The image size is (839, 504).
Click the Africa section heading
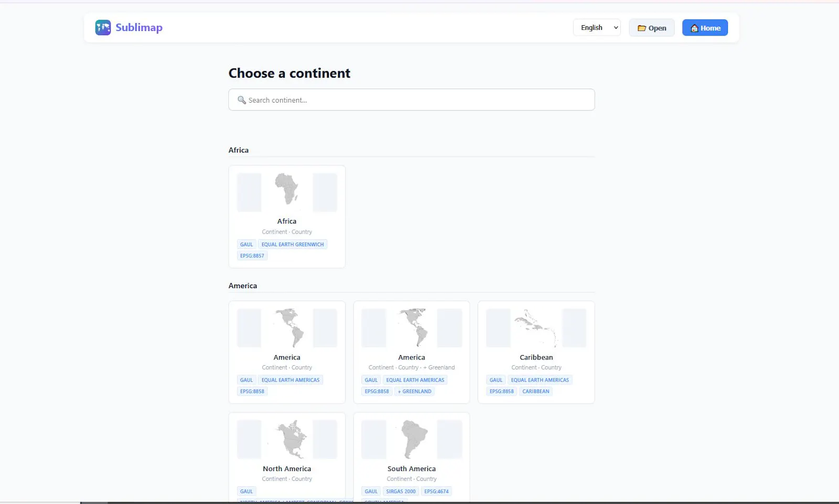click(239, 150)
